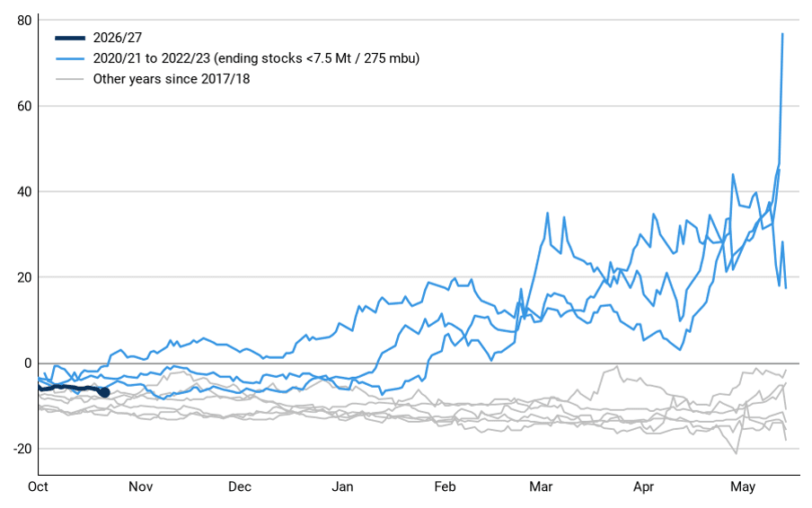
Task: Click the dark navy 2026/27 legend line swatch
Action: click(x=70, y=38)
